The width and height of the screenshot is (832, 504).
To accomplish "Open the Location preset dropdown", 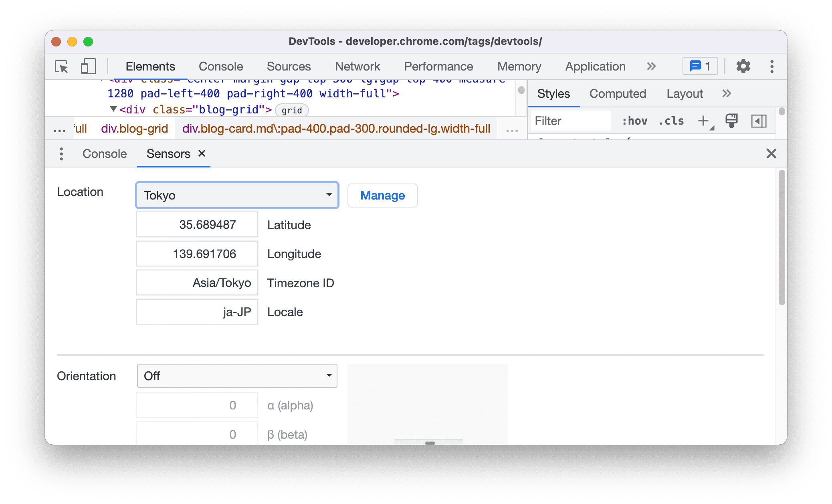I will pos(236,194).
